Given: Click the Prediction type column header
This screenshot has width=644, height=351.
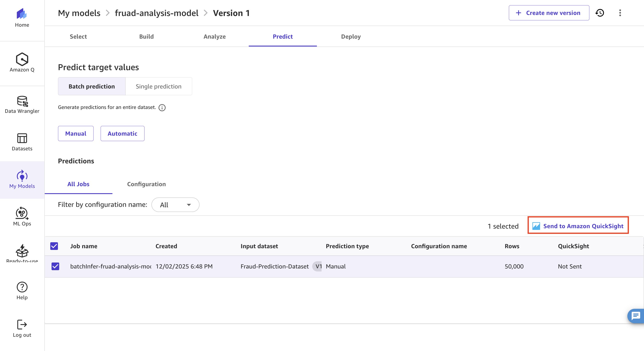Looking at the screenshot, I should coord(347,246).
